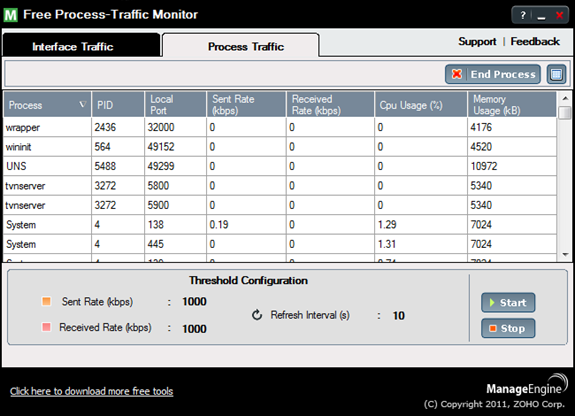This screenshot has height=416, width=575.
Task: Edit the Sent Rate threshold value 1000
Action: pyautogui.click(x=194, y=302)
